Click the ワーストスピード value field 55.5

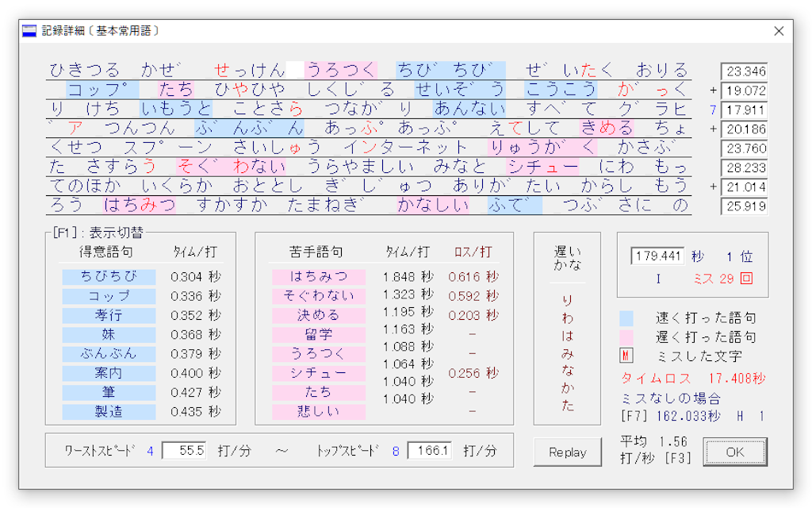click(184, 451)
